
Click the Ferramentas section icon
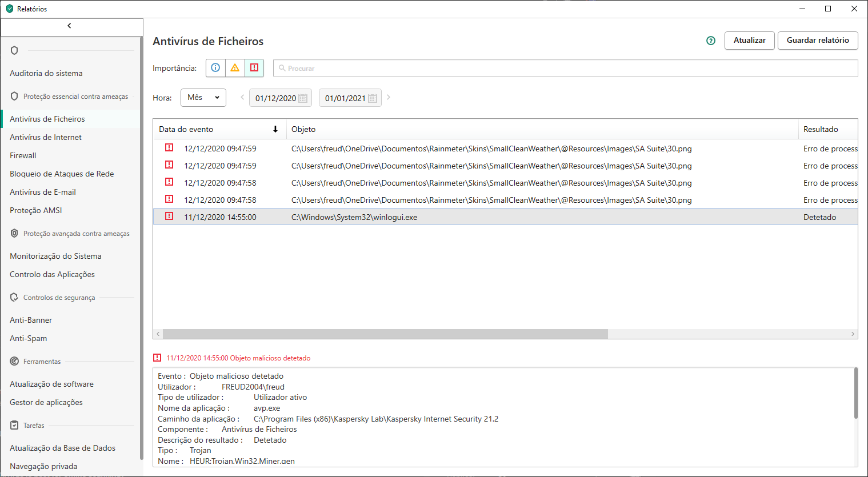14,362
